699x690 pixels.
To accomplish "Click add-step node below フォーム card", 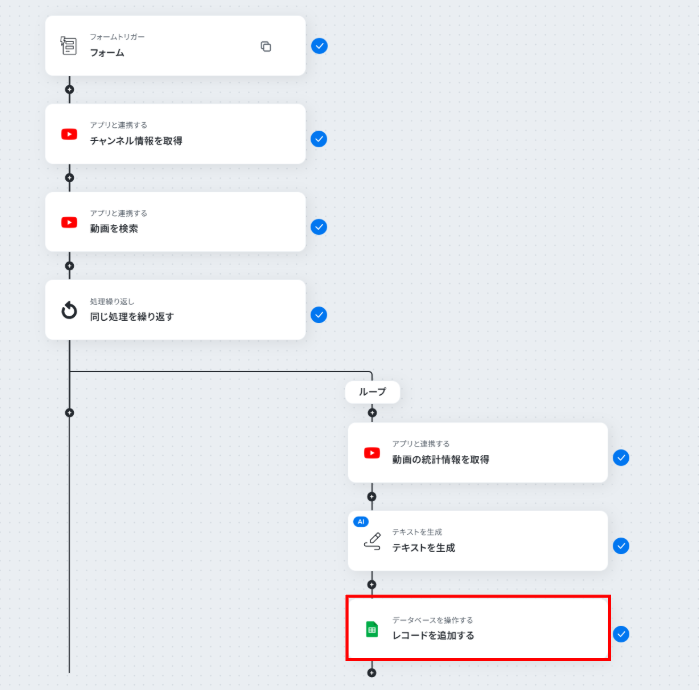I will (69, 90).
